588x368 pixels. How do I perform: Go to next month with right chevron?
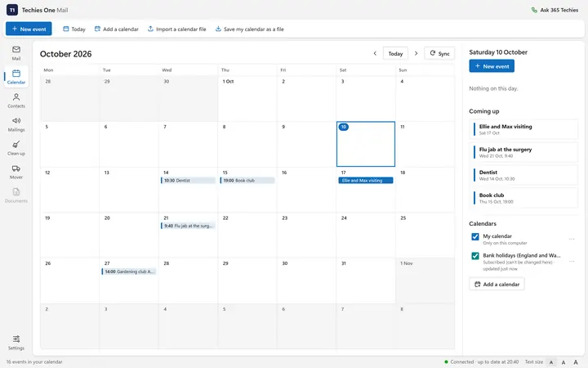(416, 53)
